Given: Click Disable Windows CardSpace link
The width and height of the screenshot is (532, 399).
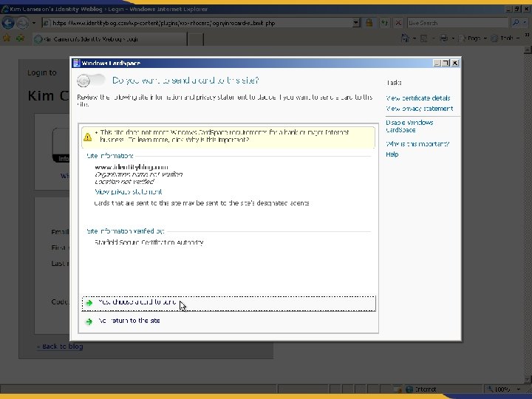Looking at the screenshot, I should (409, 126).
